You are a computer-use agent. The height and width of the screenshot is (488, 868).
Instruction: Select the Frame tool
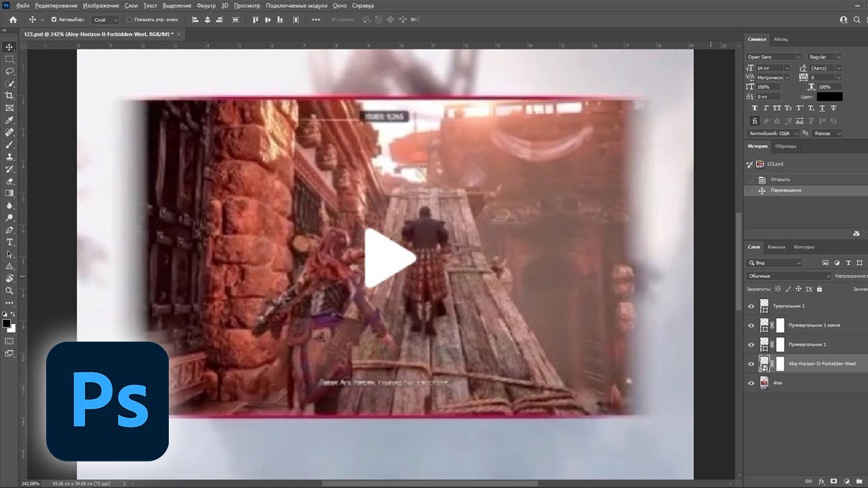pos(9,108)
